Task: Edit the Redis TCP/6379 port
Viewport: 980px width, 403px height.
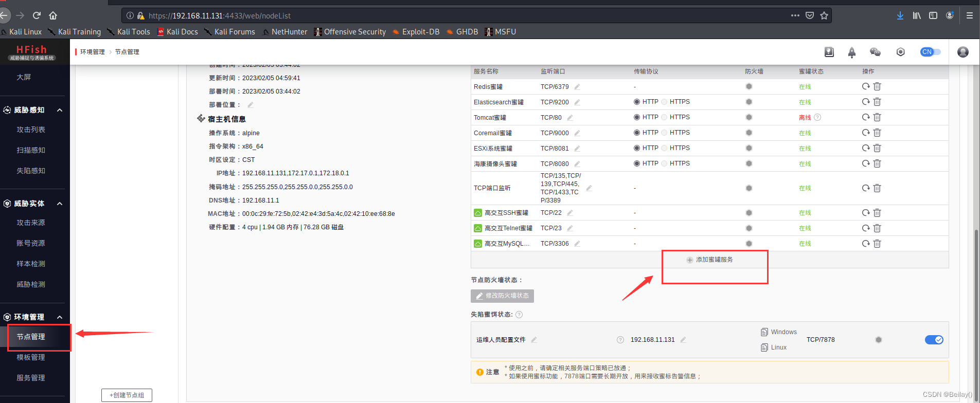Action: click(577, 87)
